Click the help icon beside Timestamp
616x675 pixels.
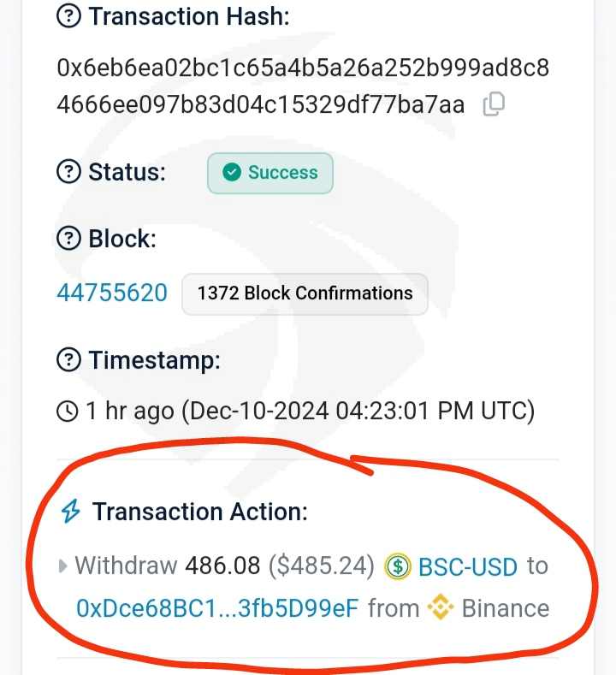click(69, 360)
